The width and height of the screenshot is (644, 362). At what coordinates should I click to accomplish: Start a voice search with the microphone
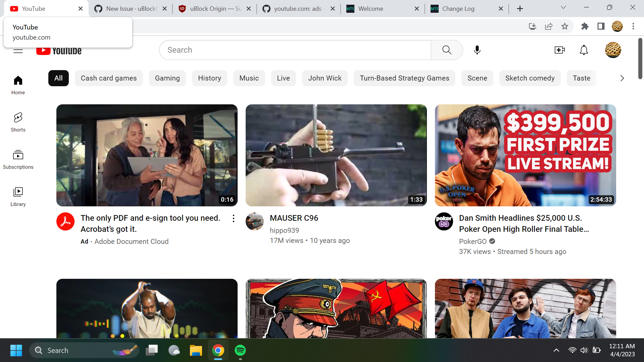pyautogui.click(x=477, y=50)
